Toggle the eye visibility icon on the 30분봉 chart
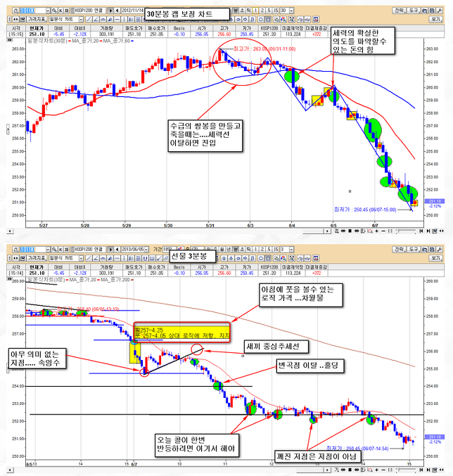453x476 pixels. click(x=9, y=40)
